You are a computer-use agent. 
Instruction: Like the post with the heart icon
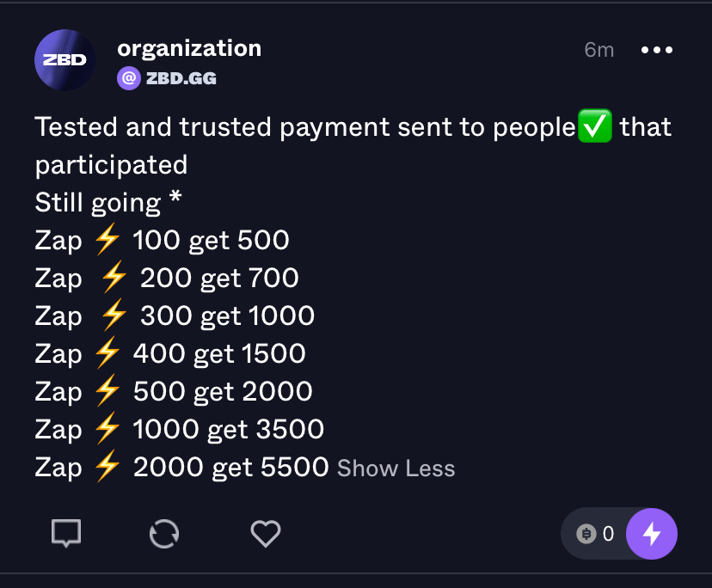(266, 534)
